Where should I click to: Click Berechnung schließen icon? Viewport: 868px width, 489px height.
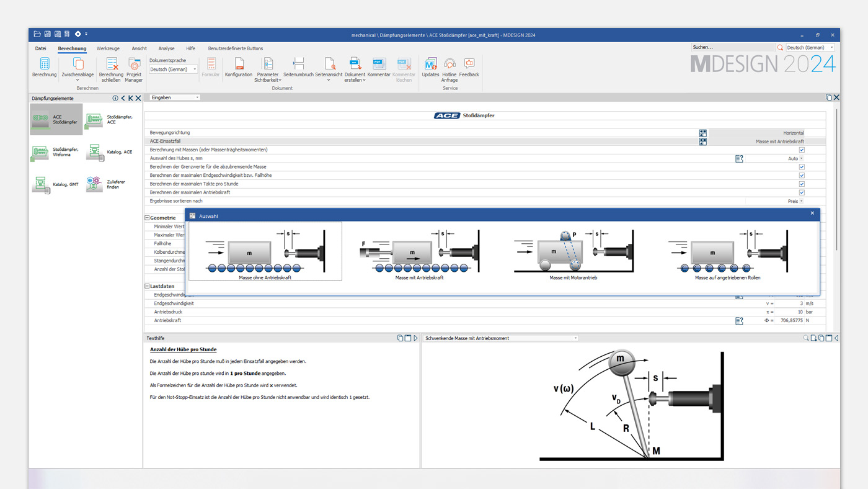[112, 64]
